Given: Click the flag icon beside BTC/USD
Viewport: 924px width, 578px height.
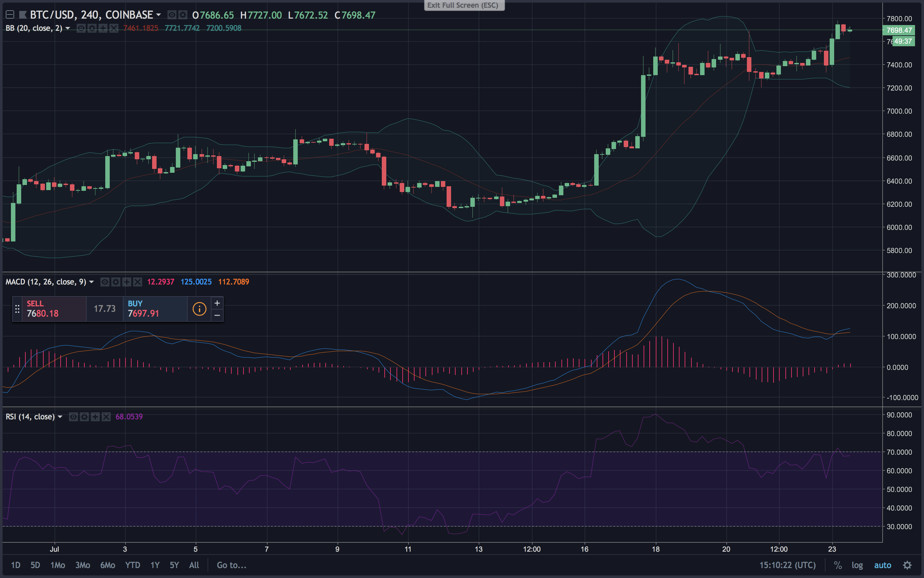Looking at the screenshot, I should pos(23,15).
